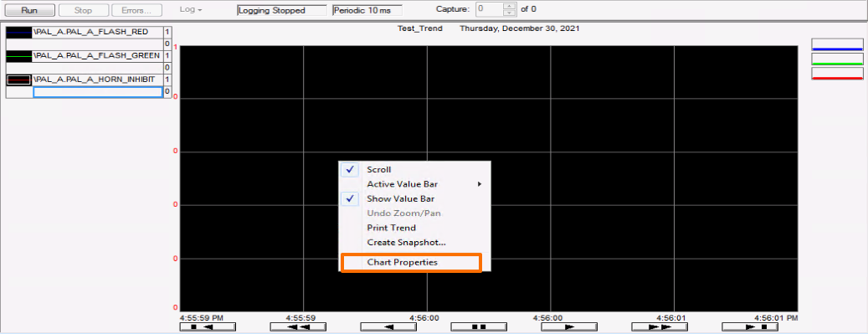The image size is (868, 334).
Task: Click the Test_Trend chart title
Action: (x=420, y=28)
